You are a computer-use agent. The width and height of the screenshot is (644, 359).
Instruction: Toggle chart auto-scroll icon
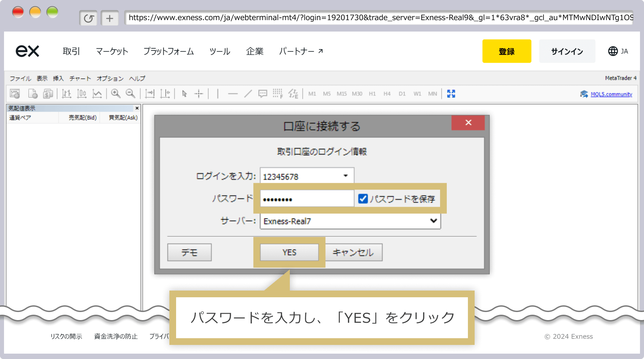(x=150, y=94)
